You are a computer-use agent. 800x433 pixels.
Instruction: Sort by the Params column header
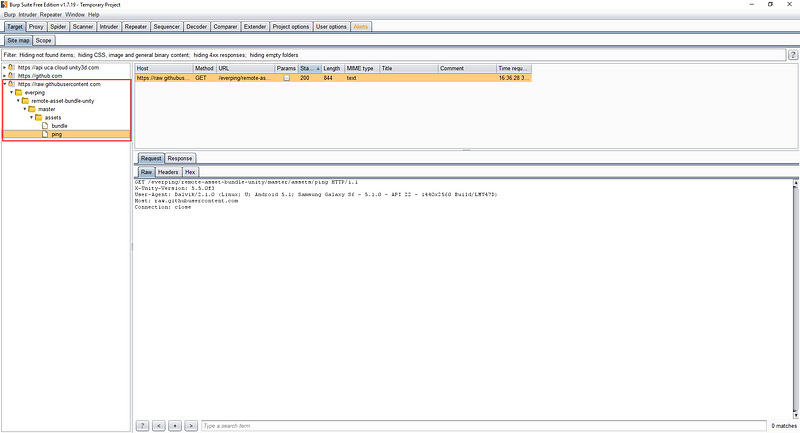point(286,68)
